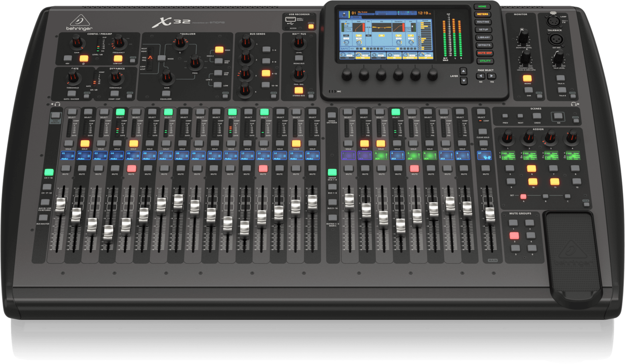This screenshot has width=625, height=364.
Task: Open the Routing screen
Action: click(x=483, y=22)
